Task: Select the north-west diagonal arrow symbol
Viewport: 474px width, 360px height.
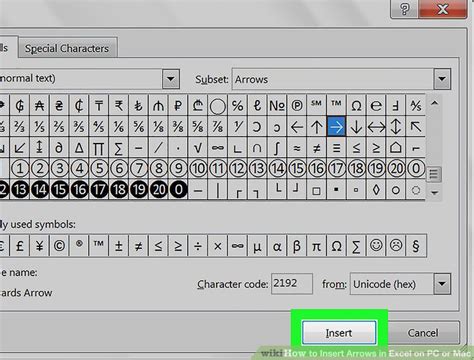Action: pos(416,127)
